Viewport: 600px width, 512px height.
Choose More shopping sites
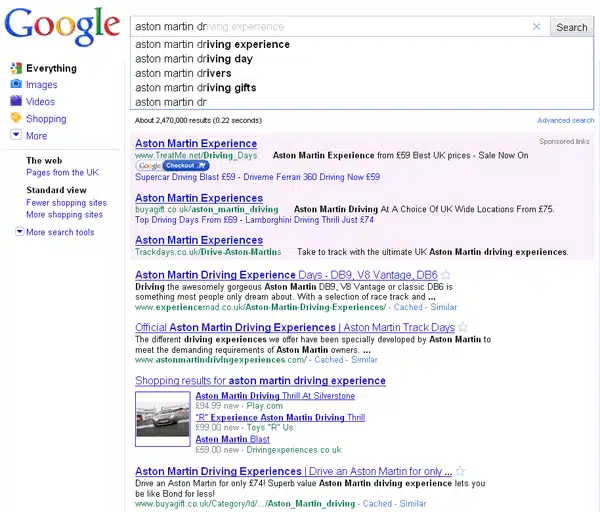64,215
